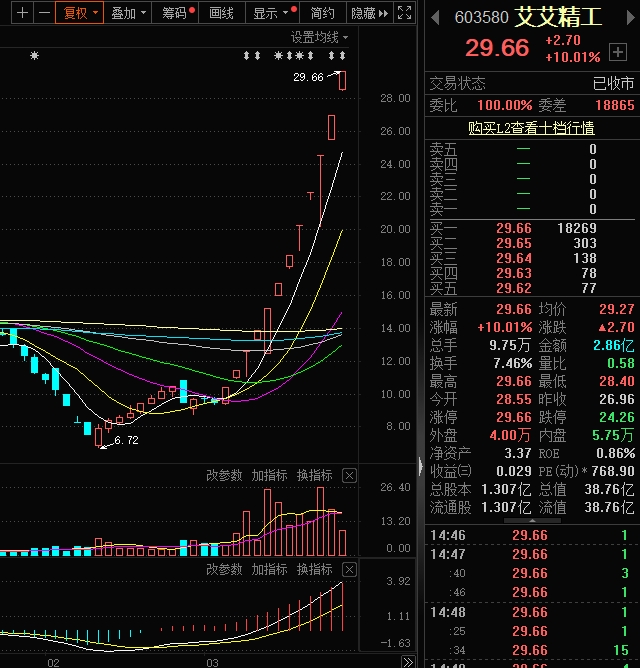The width and height of the screenshot is (640, 668).
Task: Click 设置均线 moving average settings
Action: [315, 37]
